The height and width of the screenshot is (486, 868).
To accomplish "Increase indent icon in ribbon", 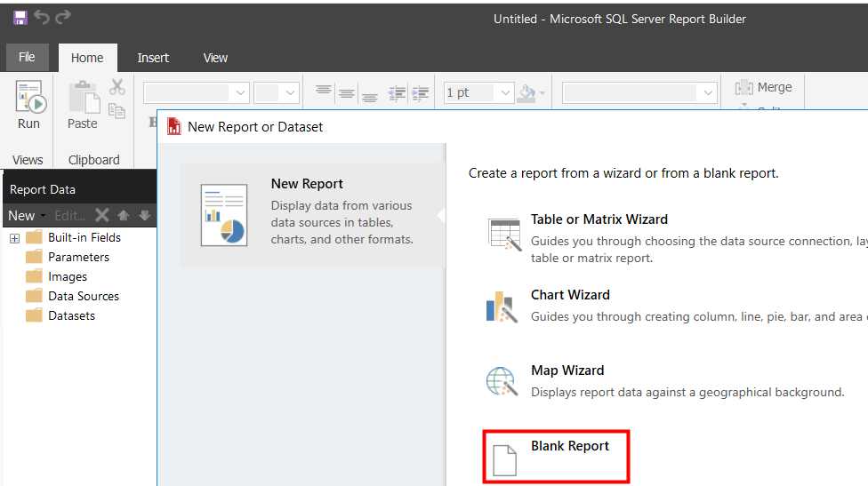I will coord(421,93).
